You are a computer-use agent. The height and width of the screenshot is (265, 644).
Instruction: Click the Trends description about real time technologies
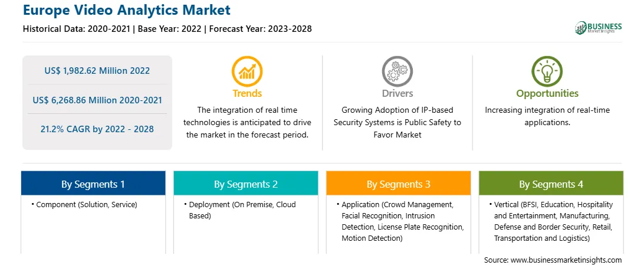pyautogui.click(x=247, y=122)
